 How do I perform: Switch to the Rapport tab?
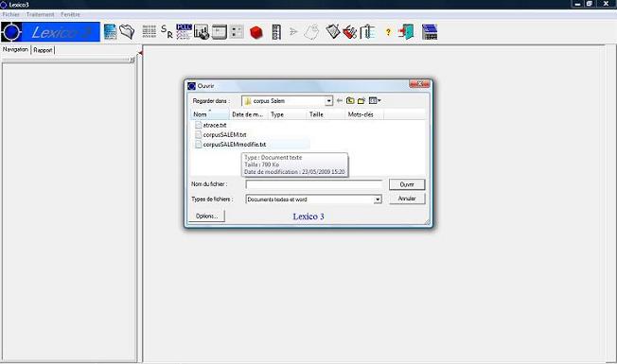click(43, 50)
